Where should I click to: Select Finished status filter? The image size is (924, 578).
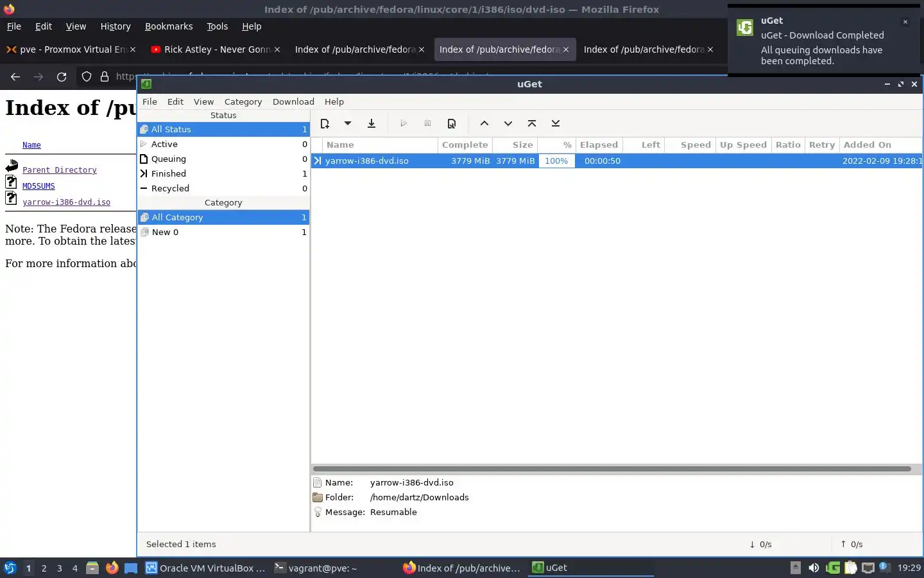pos(223,173)
